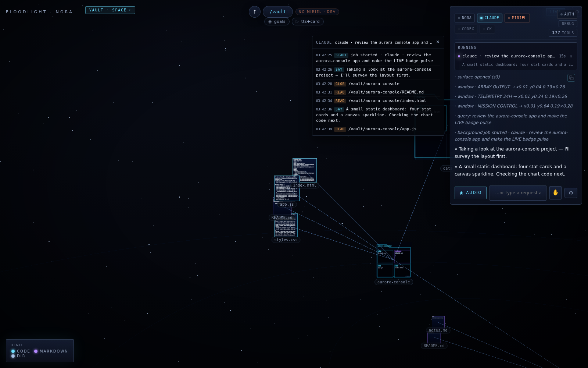This screenshot has width=588, height=368.
Task: Toggle the AUTH indicator
Action: tap(567, 14)
